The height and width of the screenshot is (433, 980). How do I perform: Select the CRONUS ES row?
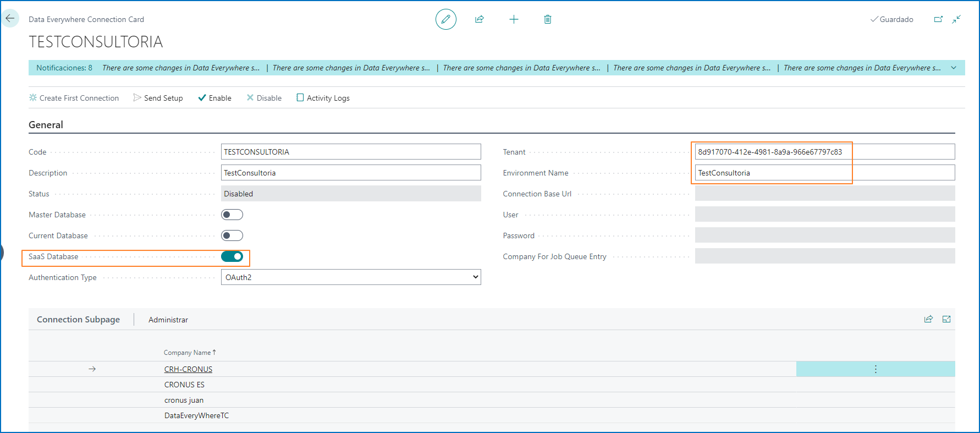492,385
